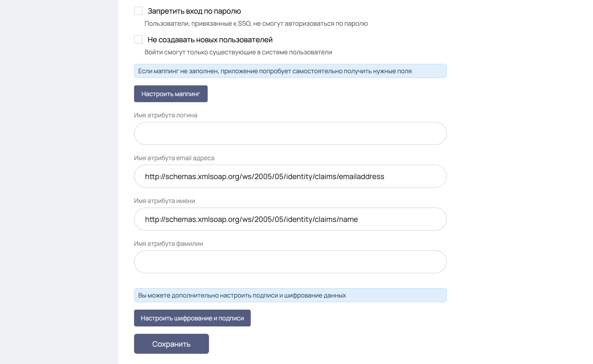Tick the "Не создавать новых пользователей" checkbox
593x364 pixels.
[138, 40]
